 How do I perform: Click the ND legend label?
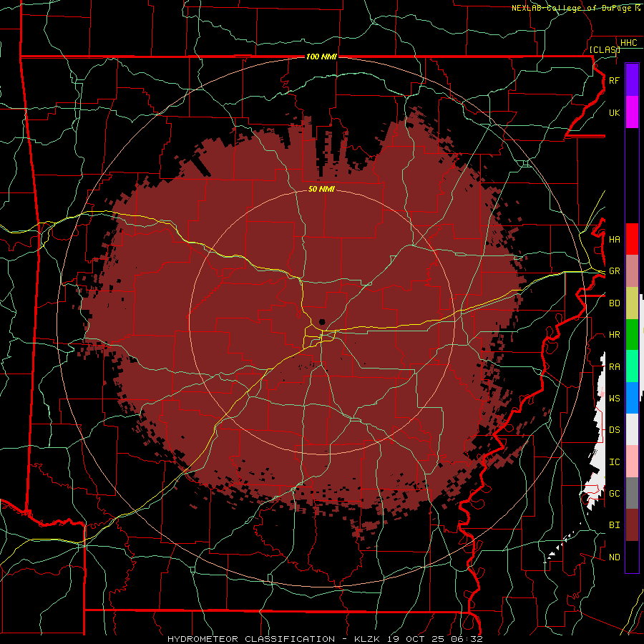614,557
